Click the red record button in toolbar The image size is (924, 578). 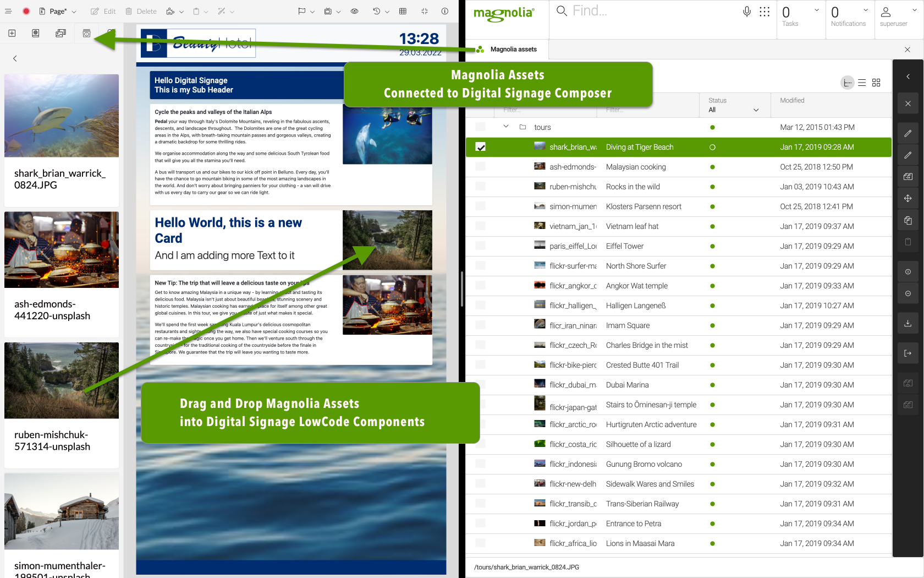click(x=26, y=11)
